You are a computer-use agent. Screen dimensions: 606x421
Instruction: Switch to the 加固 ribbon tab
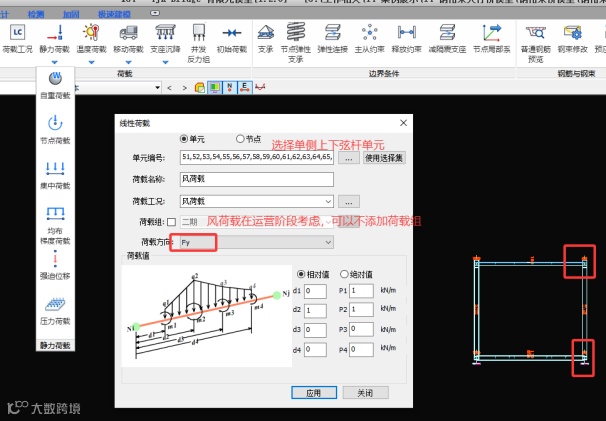pos(71,14)
